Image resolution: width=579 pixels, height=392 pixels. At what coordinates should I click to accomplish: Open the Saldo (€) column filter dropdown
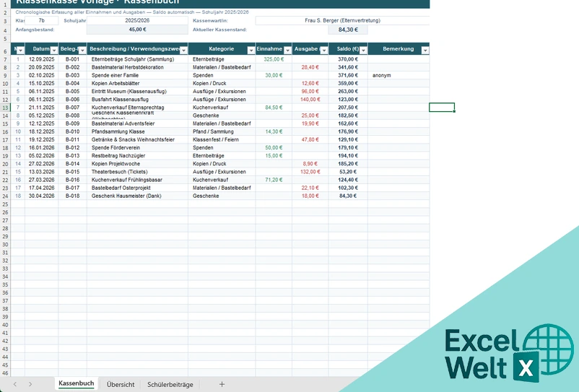tap(363, 51)
